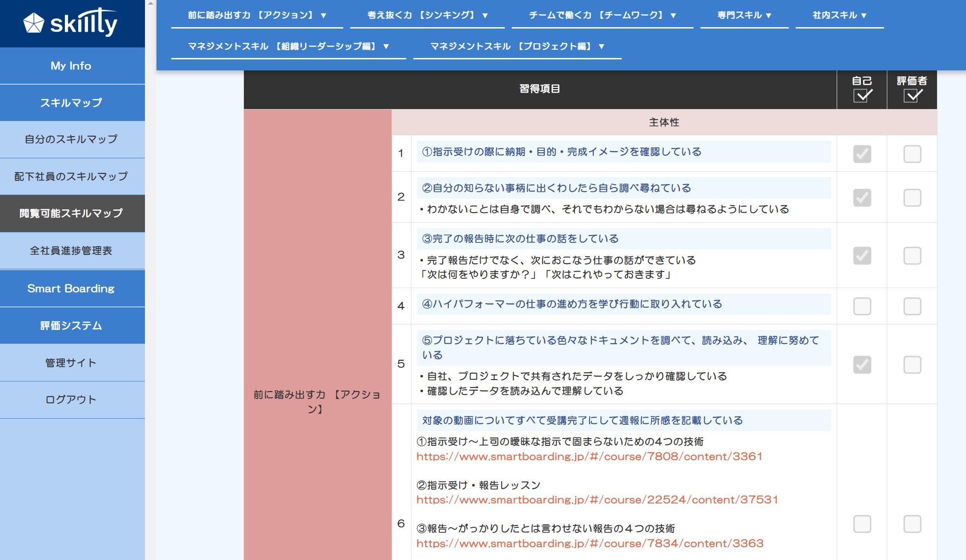Open the チームで働く力【チームワーク】dropdown

click(x=602, y=14)
